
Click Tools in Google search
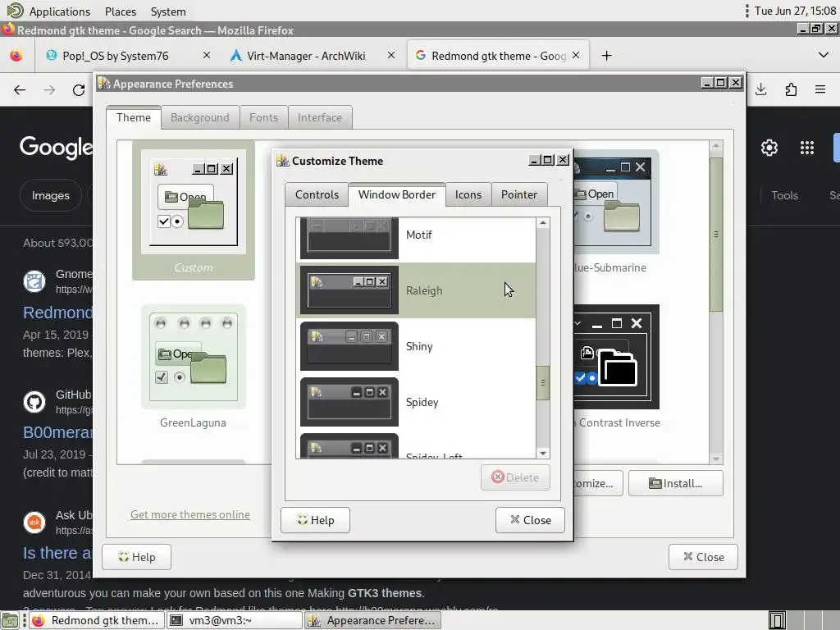click(x=784, y=195)
